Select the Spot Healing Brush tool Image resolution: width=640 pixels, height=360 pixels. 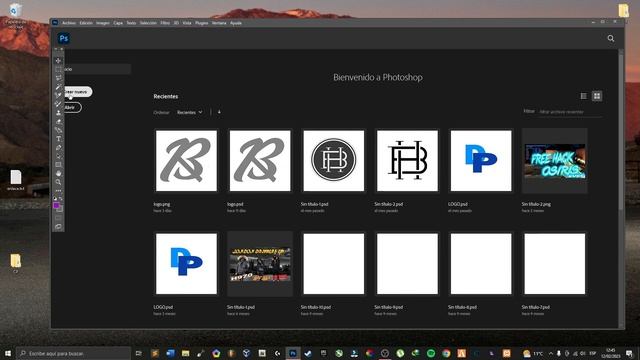[x=58, y=95]
